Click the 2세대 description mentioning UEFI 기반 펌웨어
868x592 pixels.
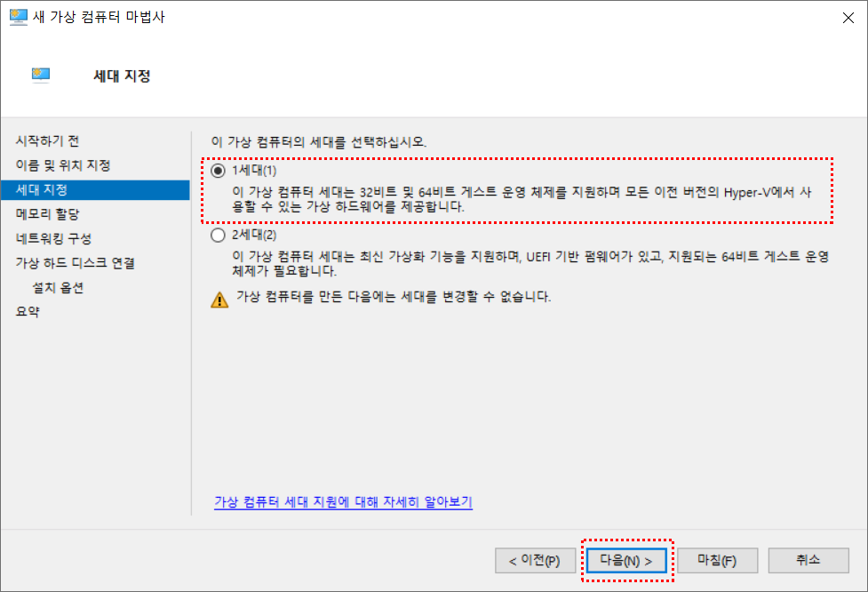pos(530,264)
